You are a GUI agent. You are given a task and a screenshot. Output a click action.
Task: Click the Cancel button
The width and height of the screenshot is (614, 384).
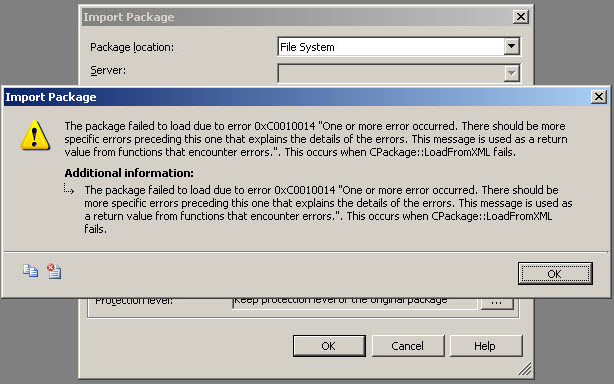(x=408, y=346)
